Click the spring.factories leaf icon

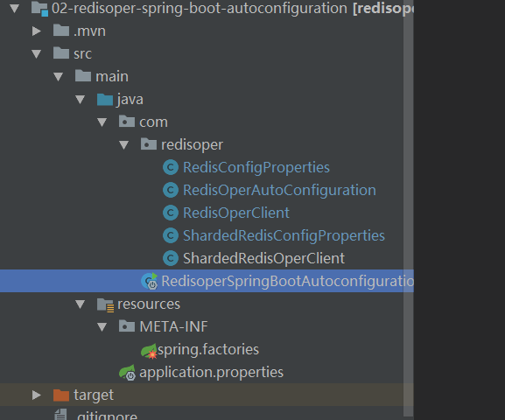click(x=149, y=351)
